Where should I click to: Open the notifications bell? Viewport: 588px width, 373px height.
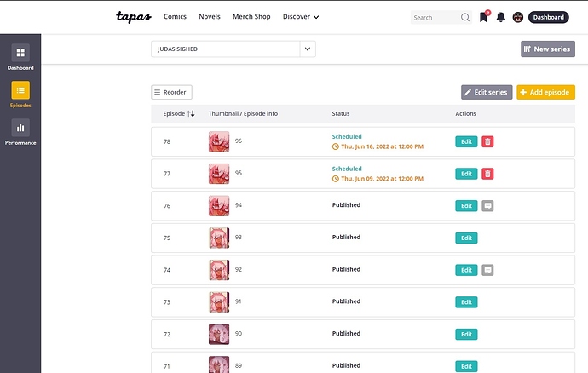[x=500, y=17]
